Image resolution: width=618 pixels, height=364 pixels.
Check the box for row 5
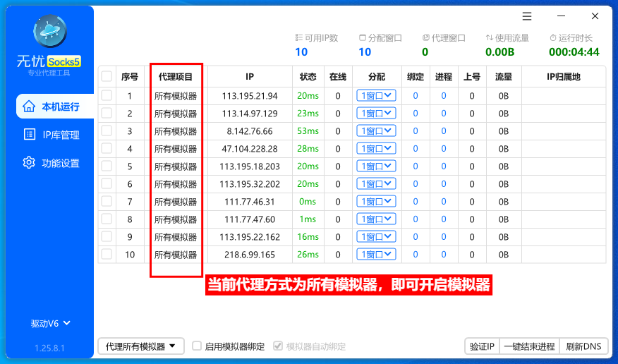tap(107, 166)
